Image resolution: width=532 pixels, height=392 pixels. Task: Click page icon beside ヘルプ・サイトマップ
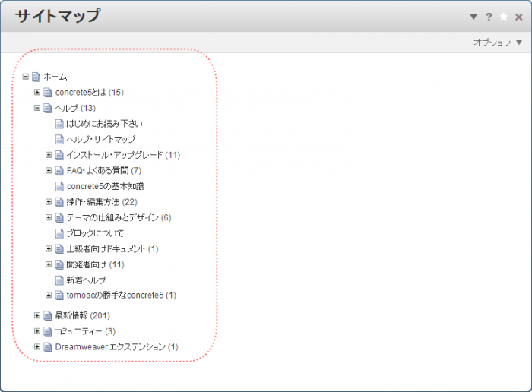click(x=59, y=139)
